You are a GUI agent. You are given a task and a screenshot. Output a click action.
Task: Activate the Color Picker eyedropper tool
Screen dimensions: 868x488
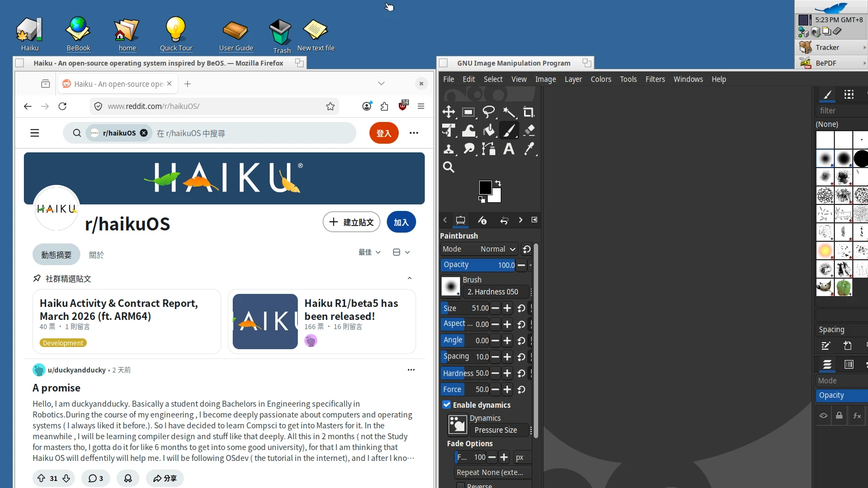529,149
